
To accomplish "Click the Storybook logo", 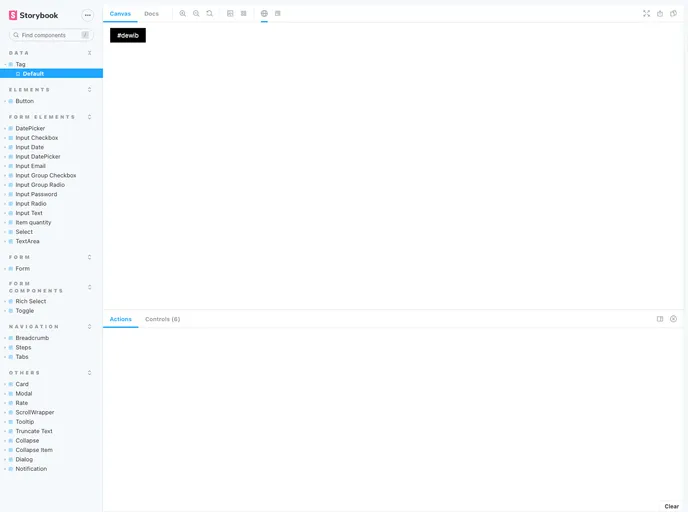I will [33, 15].
